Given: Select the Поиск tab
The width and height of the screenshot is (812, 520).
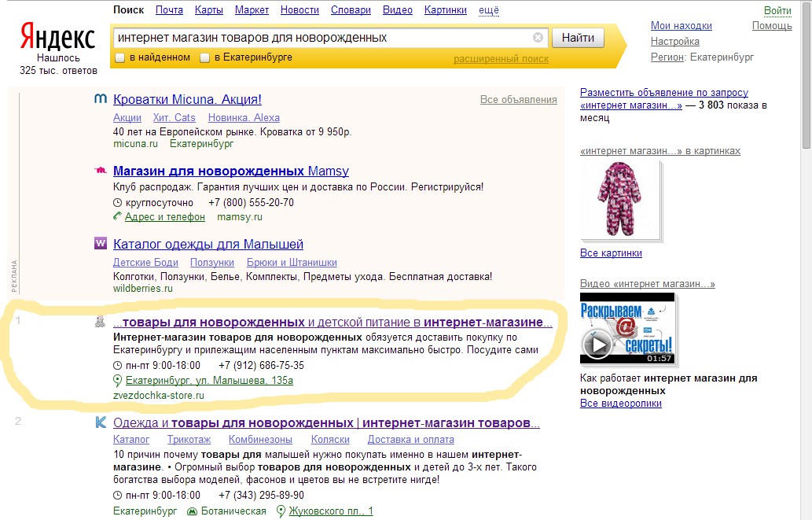Looking at the screenshot, I should point(128,10).
